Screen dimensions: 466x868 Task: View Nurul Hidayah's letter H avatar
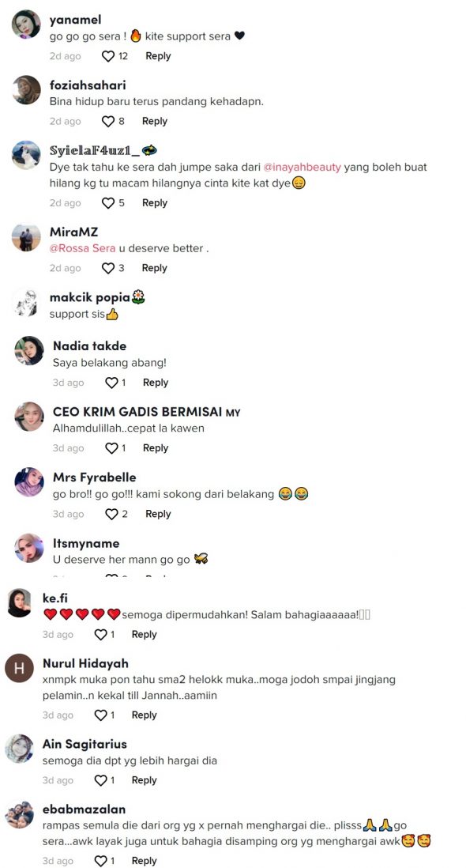click(x=19, y=668)
